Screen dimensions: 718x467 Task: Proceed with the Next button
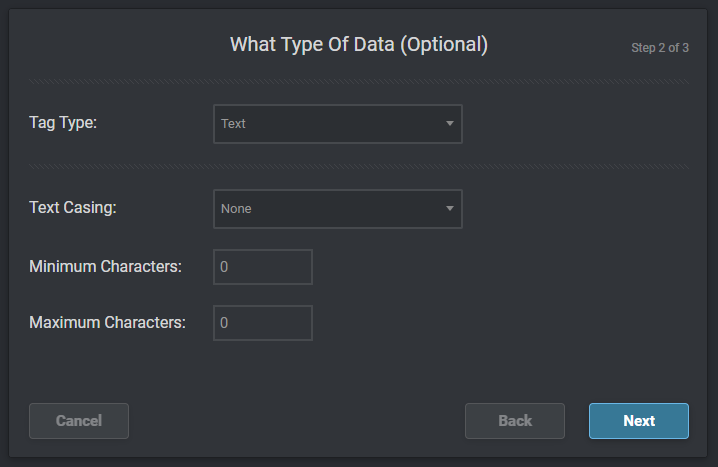pos(639,421)
